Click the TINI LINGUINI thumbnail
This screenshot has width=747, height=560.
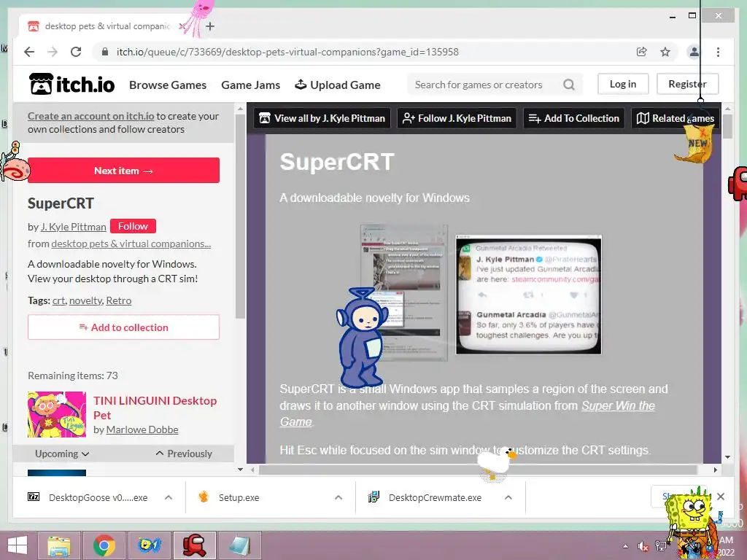(x=57, y=414)
